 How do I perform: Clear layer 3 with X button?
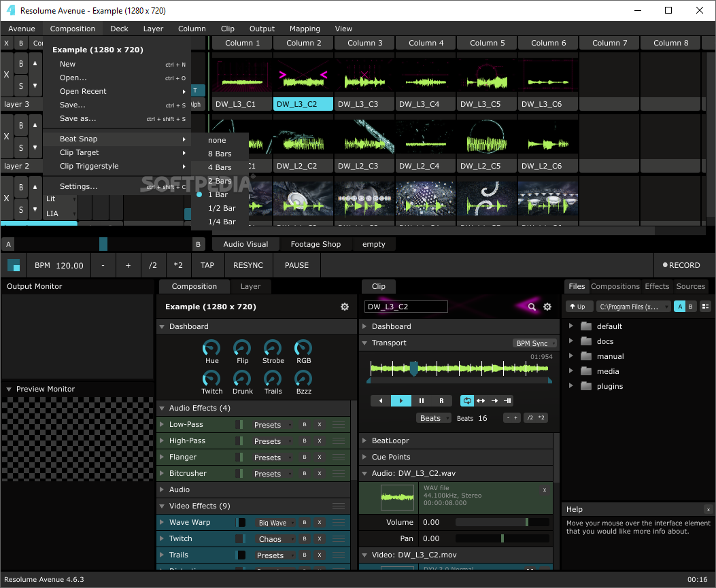pyautogui.click(x=6, y=74)
